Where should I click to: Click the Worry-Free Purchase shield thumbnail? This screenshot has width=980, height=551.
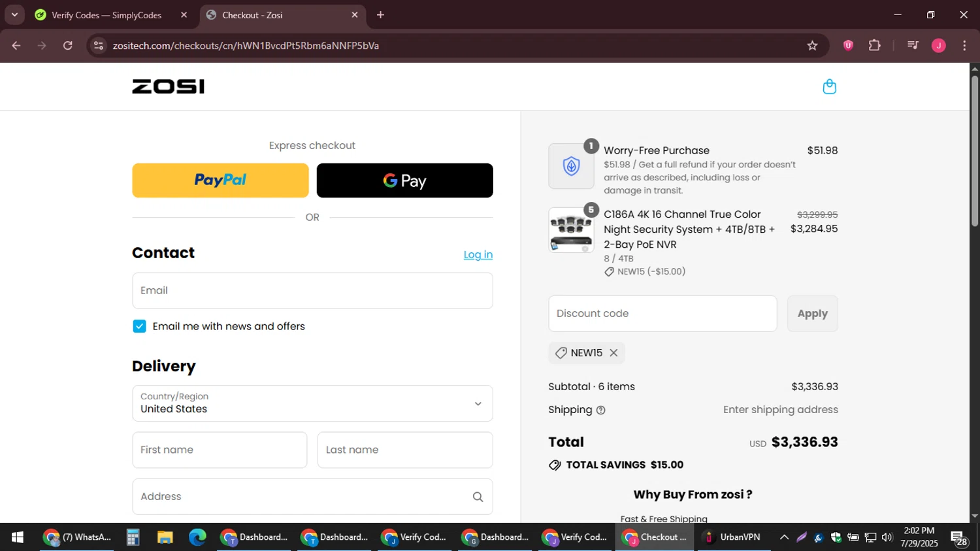tap(571, 166)
